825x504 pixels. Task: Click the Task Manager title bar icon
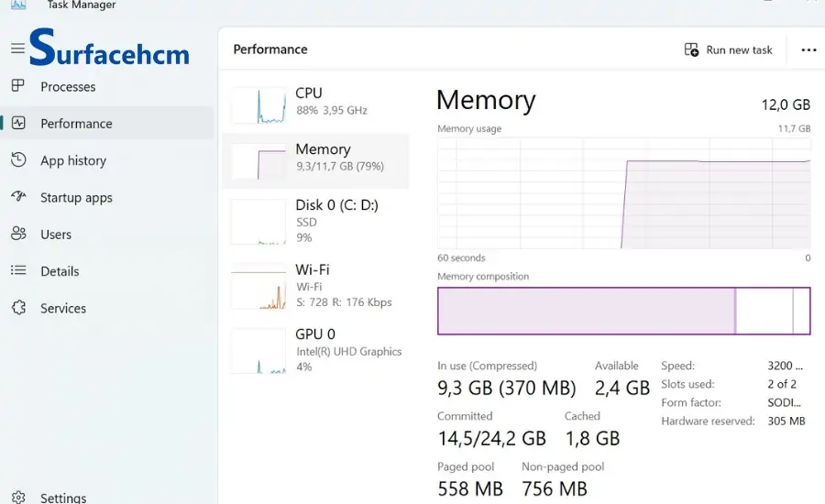[18, 5]
